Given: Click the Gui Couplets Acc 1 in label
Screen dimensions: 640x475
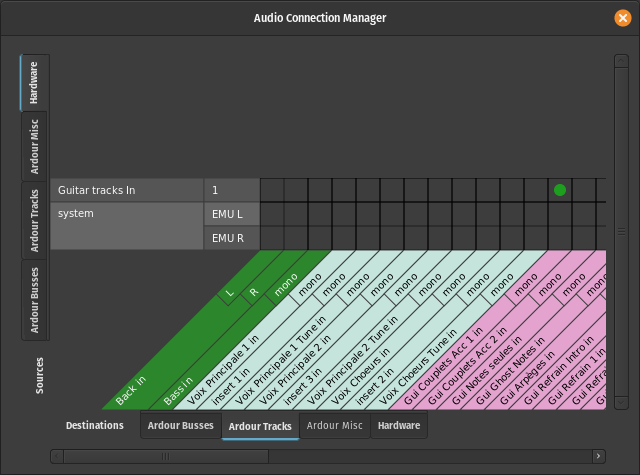Looking at the screenshot, I should pos(444,366).
